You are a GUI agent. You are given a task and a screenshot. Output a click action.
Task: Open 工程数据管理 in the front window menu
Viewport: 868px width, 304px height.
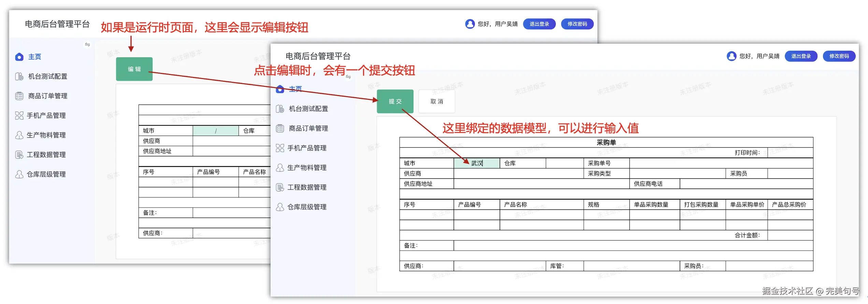(307, 187)
